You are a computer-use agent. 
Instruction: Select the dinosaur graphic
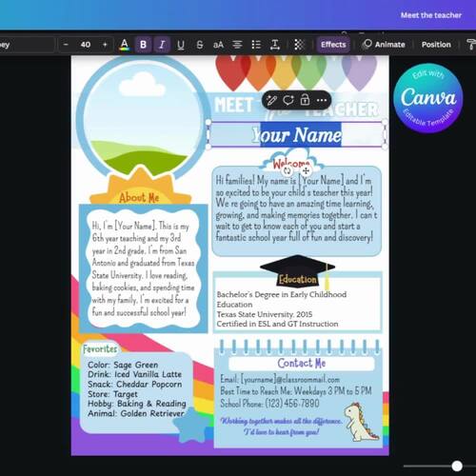coord(361,422)
